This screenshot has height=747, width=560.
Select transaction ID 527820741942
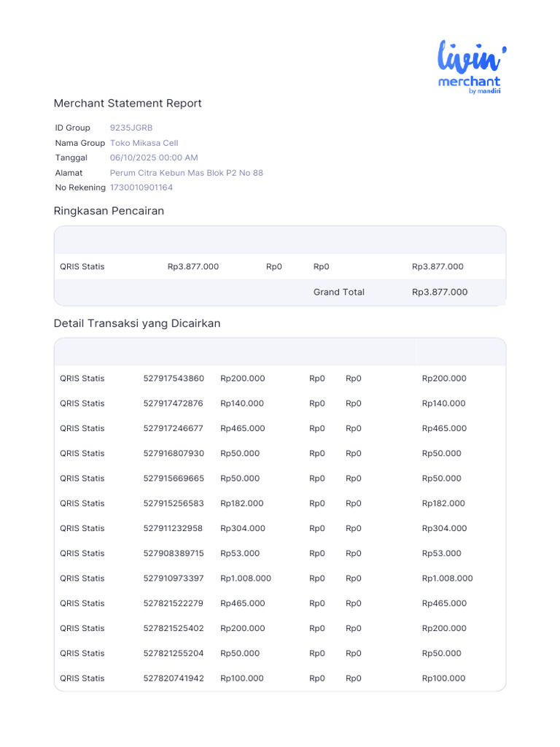(174, 678)
